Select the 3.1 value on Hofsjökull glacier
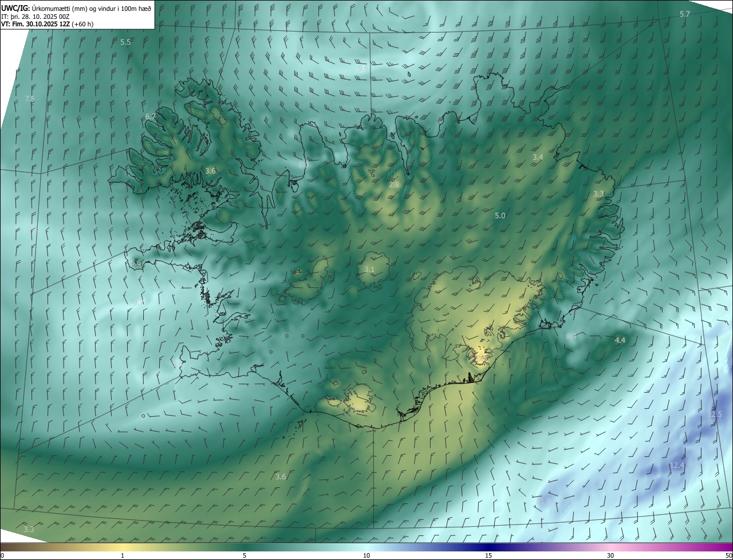 (x=369, y=270)
